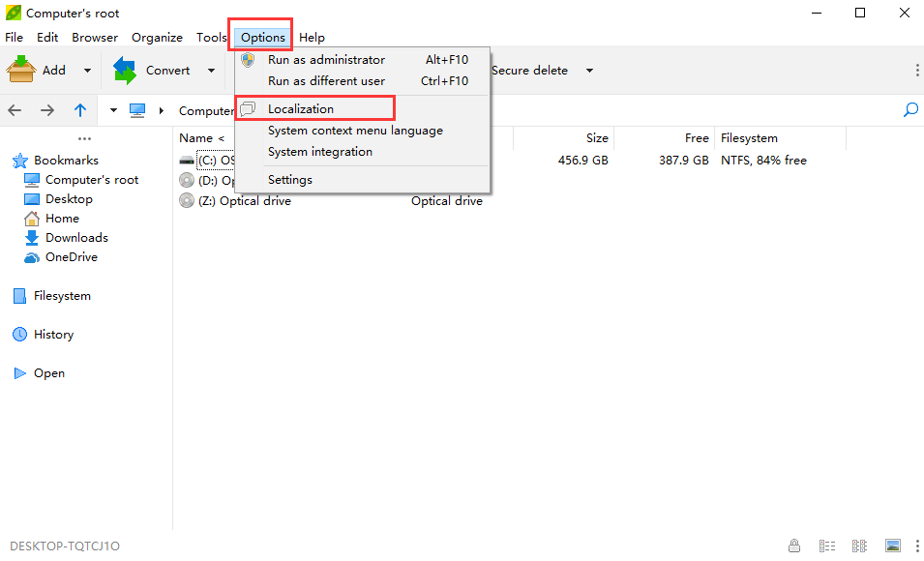This screenshot has height=561, width=924.
Task: Open the Tools menu
Action: pyautogui.click(x=211, y=38)
